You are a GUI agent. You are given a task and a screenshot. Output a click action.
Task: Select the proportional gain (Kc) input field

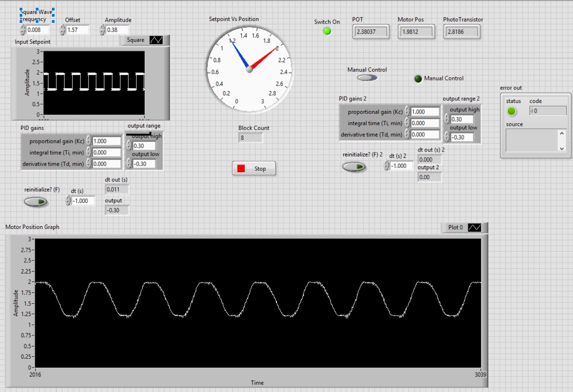[x=107, y=141]
